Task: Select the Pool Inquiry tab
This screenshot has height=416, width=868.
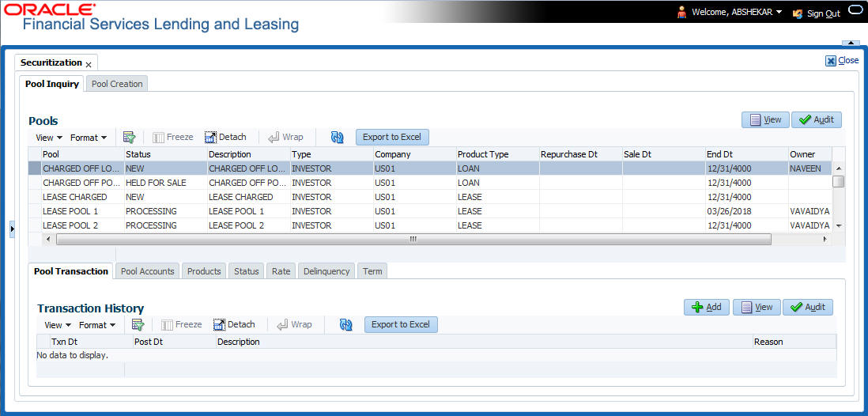Action: tap(52, 84)
